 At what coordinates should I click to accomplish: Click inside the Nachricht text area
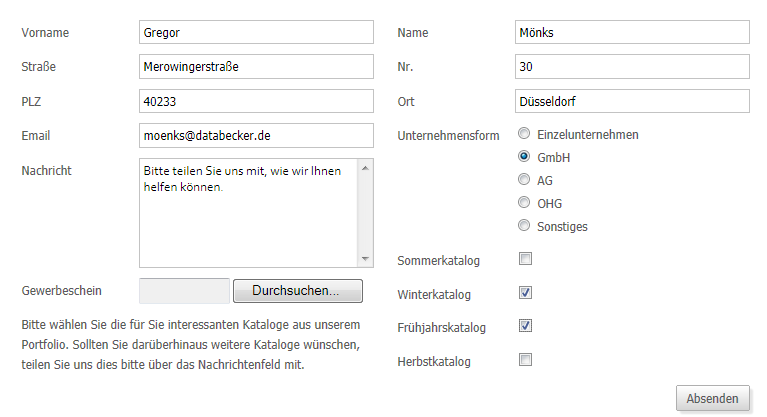pos(248,212)
